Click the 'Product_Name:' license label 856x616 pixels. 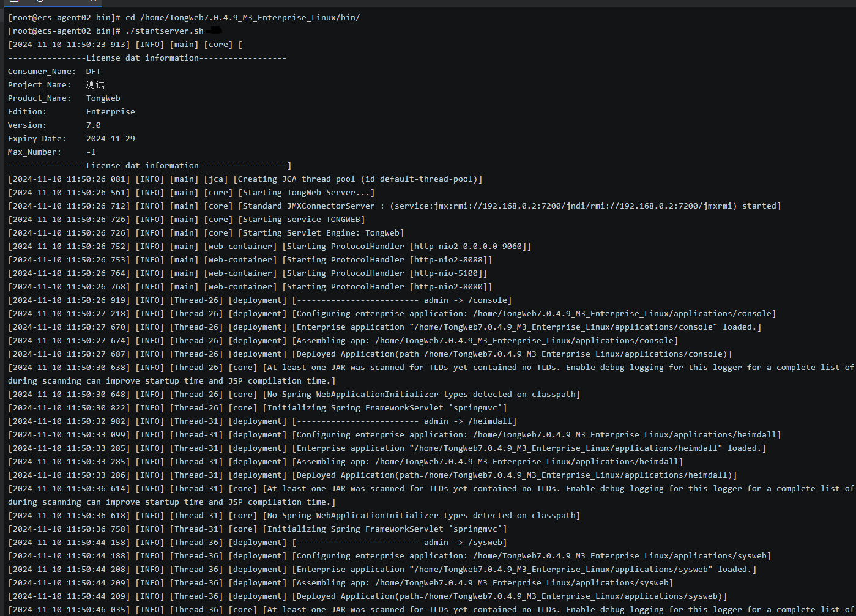(x=40, y=98)
